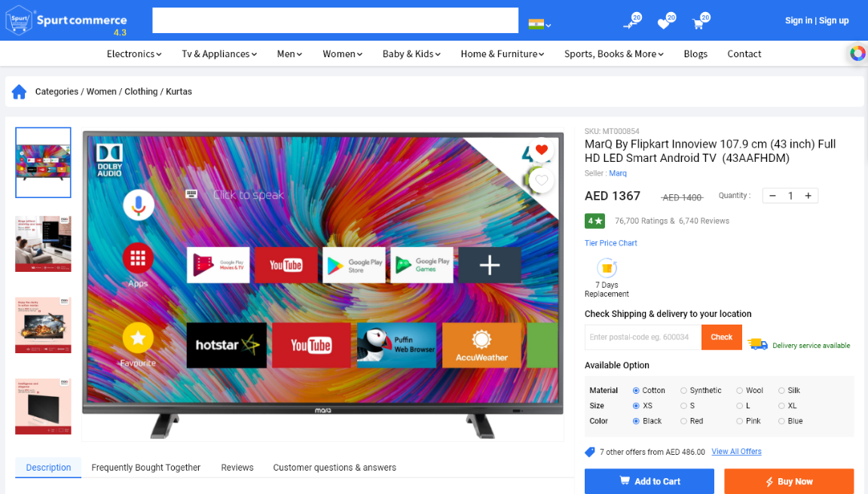Expand the Men menu
Image resolution: width=868 pixels, height=494 pixels.
point(289,53)
